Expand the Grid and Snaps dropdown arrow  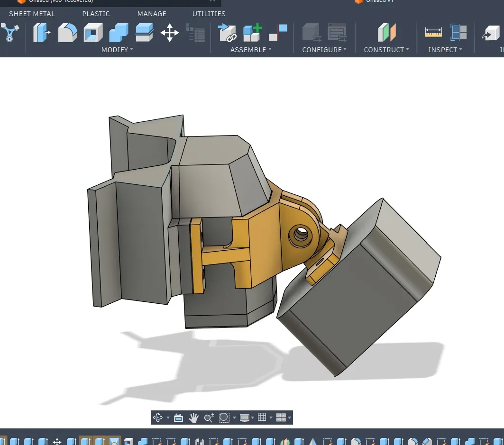271,418
